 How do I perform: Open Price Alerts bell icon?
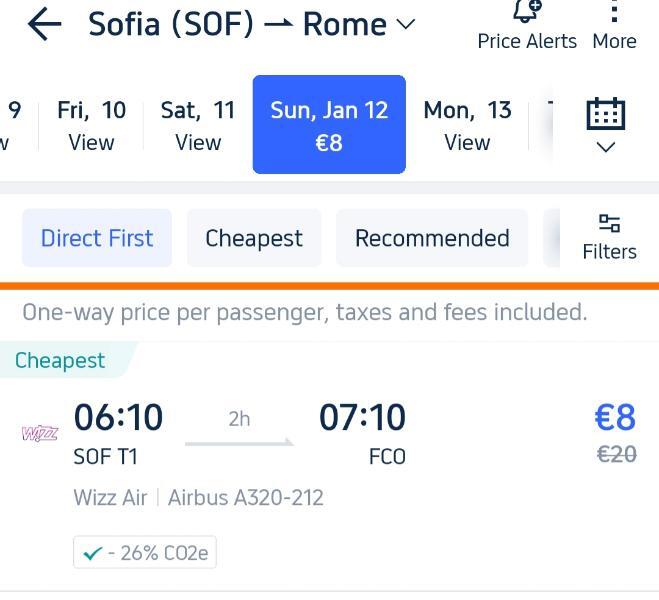pos(527,11)
